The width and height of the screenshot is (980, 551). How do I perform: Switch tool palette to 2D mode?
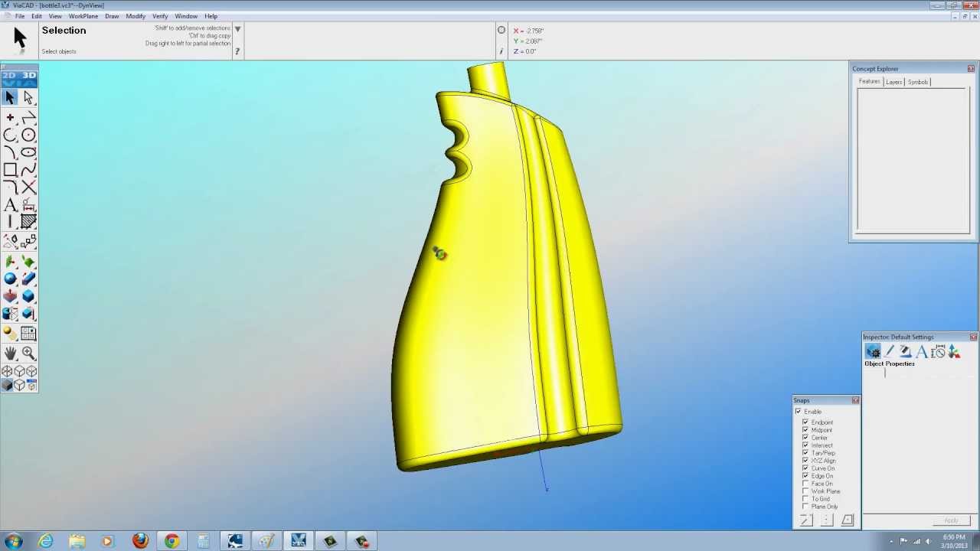point(9,75)
